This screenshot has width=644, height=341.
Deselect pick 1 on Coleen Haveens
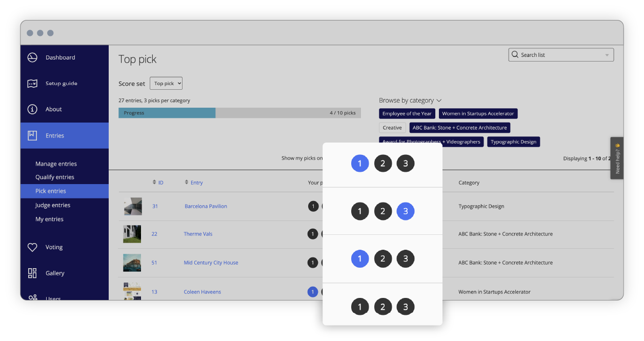point(313,291)
